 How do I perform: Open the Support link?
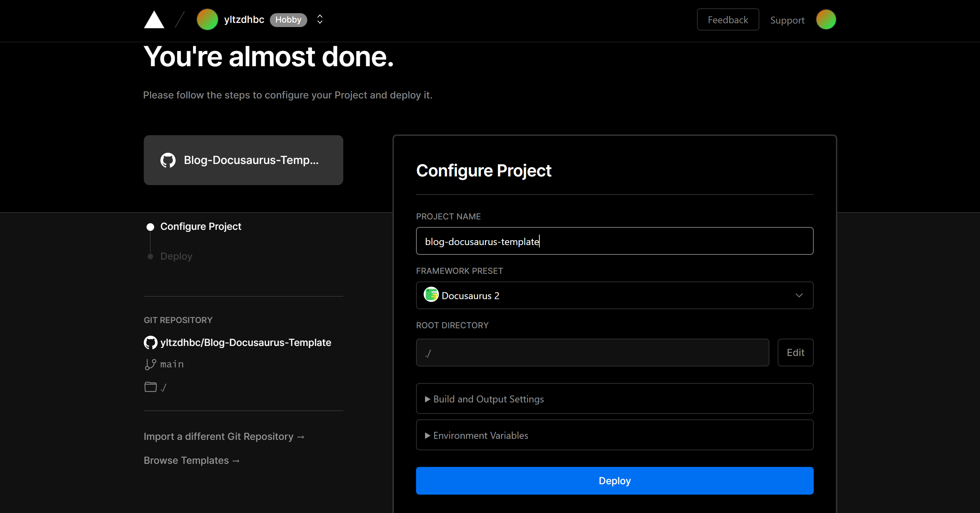[x=787, y=20]
